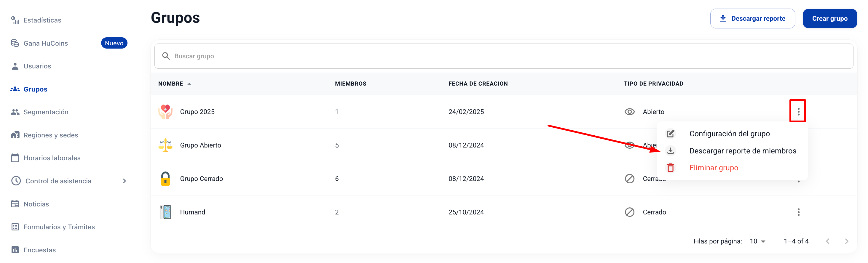Screen dimensions: 868x263
Task: Select Eliminar grupo from the menu
Action: point(713,168)
